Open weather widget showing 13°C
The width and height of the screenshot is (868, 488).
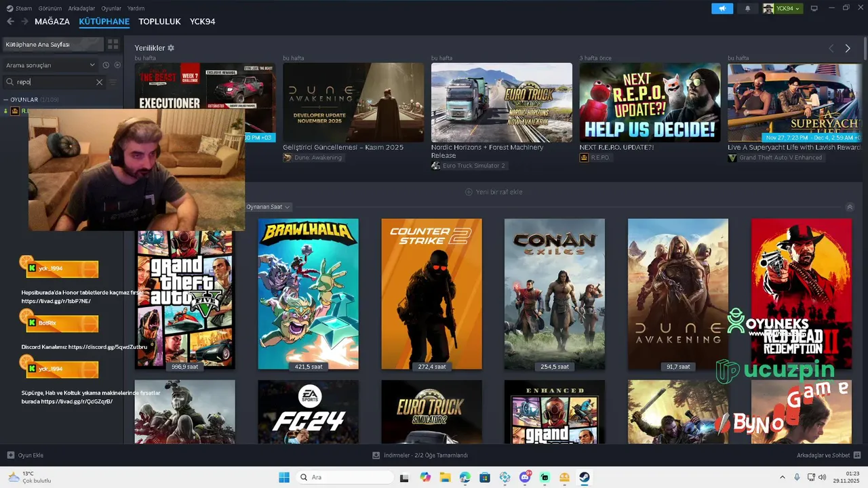(x=29, y=477)
